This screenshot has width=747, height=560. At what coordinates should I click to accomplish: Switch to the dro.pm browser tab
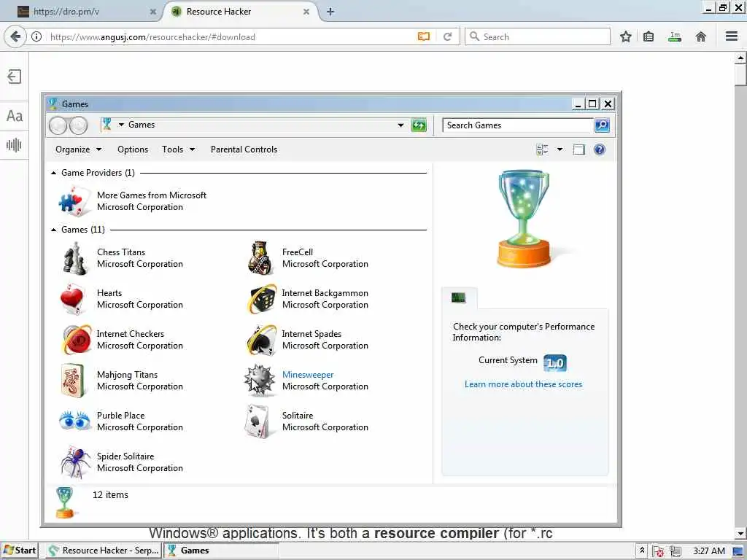(x=86, y=12)
